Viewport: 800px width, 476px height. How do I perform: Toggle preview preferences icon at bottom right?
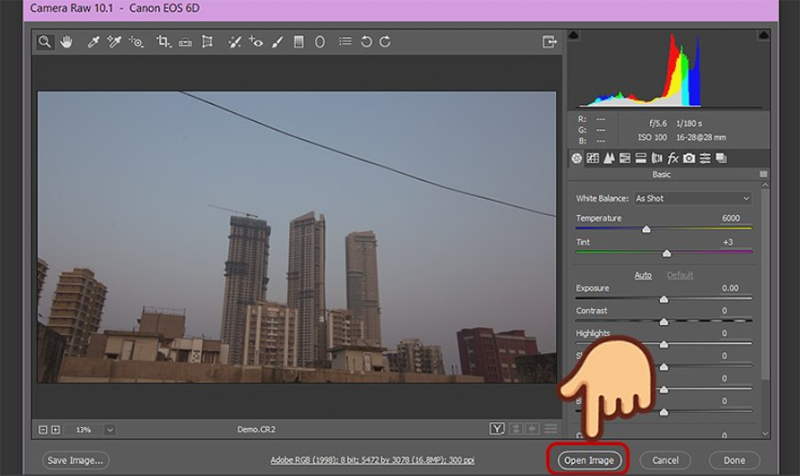tap(551, 429)
